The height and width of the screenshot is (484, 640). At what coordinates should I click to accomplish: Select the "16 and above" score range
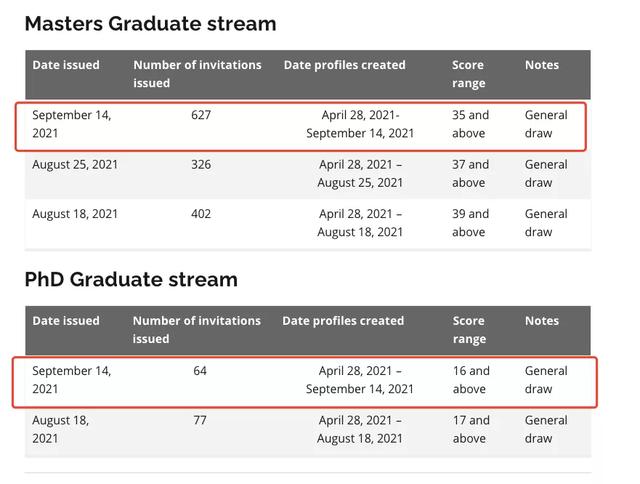pos(471,380)
